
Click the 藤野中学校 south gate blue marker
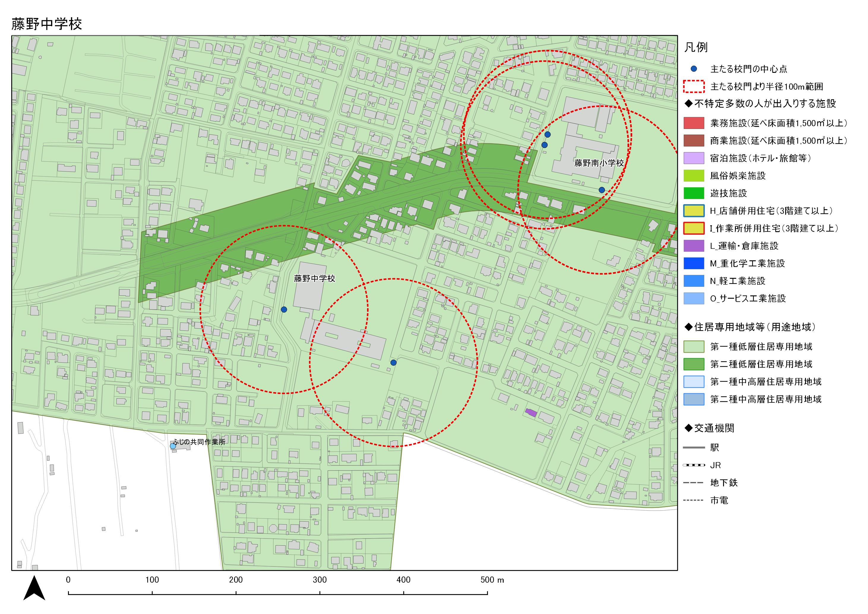tap(393, 362)
